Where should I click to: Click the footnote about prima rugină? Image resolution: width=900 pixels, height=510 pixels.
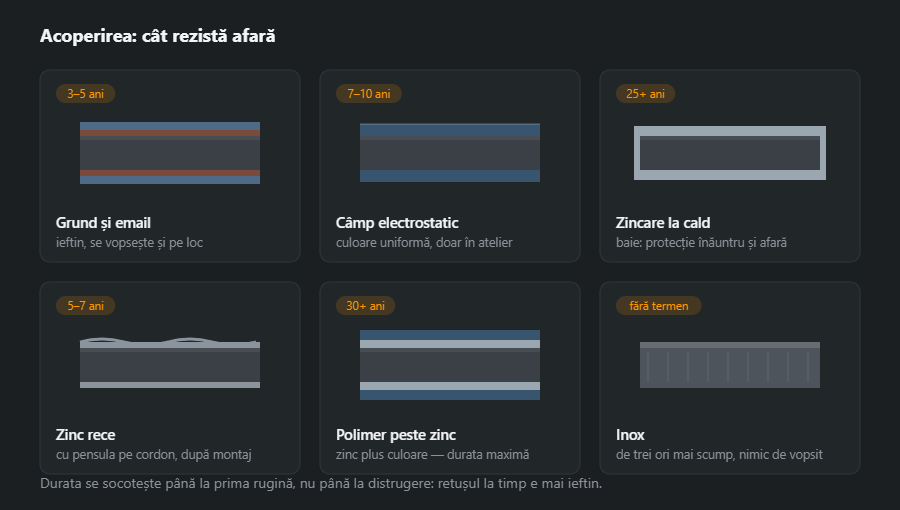tap(321, 484)
